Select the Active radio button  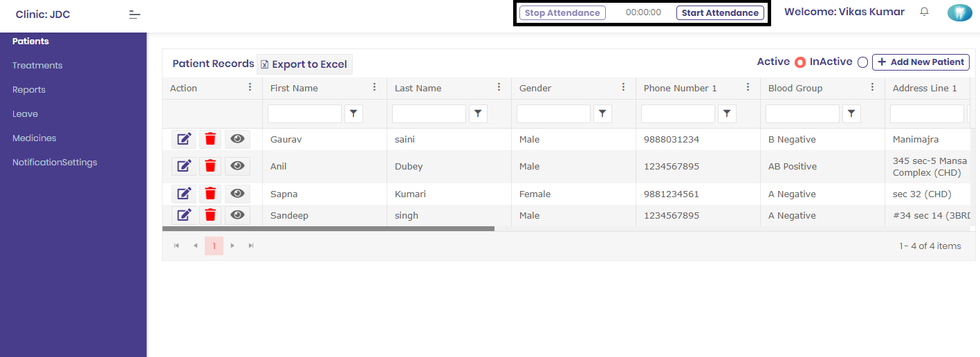coord(800,62)
